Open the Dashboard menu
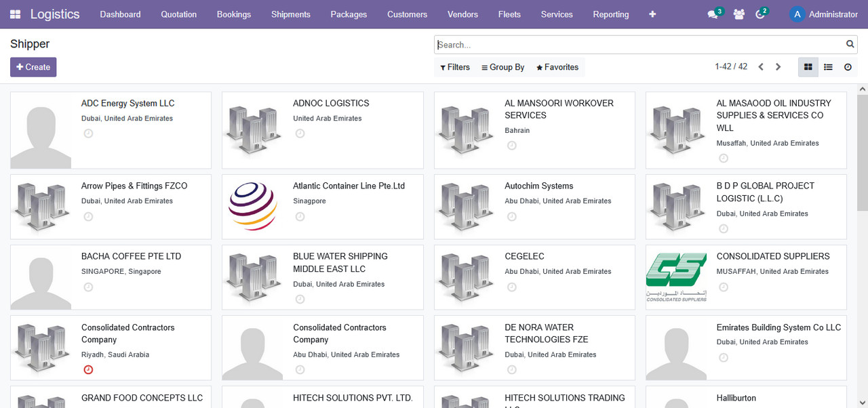This screenshot has height=408, width=868. [120, 14]
